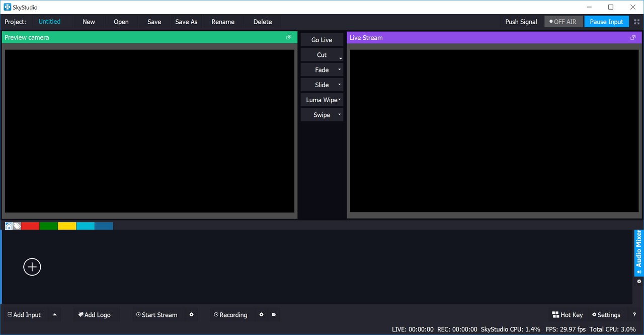The height and width of the screenshot is (335, 644).
Task: Add a new source with the circled plus
Action: pos(32,266)
